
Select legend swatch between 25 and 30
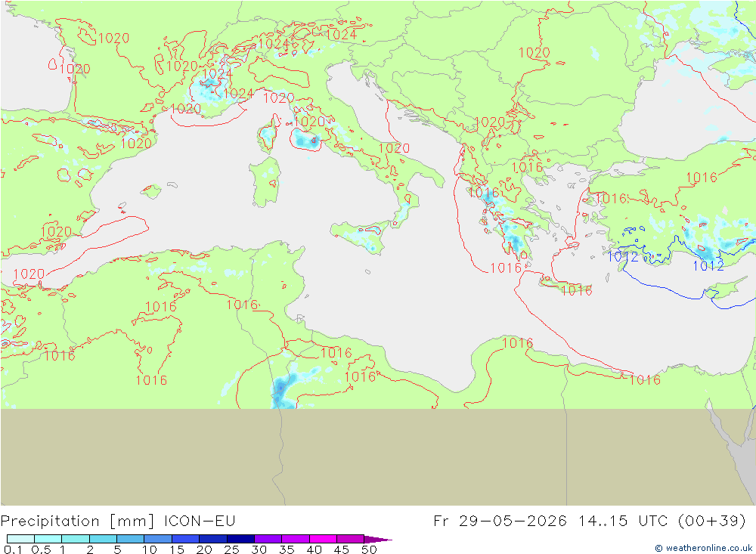click(x=240, y=539)
